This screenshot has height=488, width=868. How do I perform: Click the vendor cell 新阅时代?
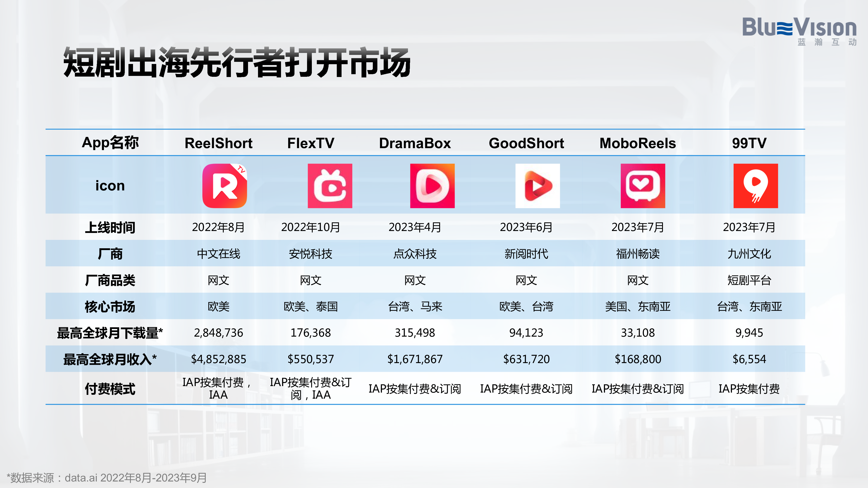526,254
